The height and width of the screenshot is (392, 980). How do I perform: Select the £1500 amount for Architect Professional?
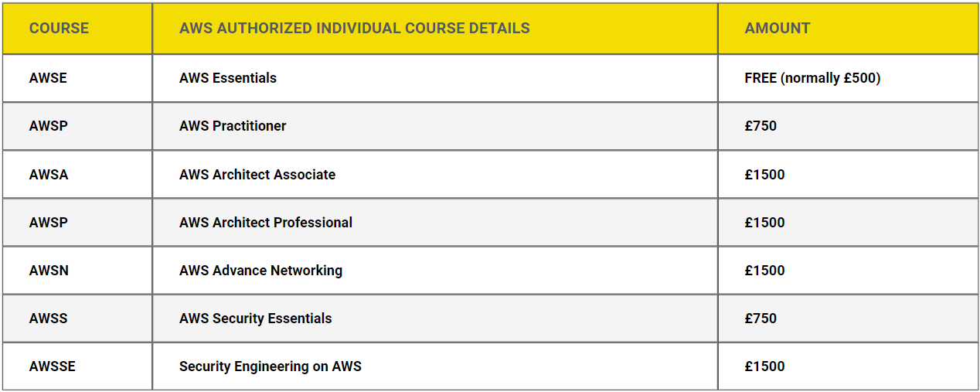point(765,223)
